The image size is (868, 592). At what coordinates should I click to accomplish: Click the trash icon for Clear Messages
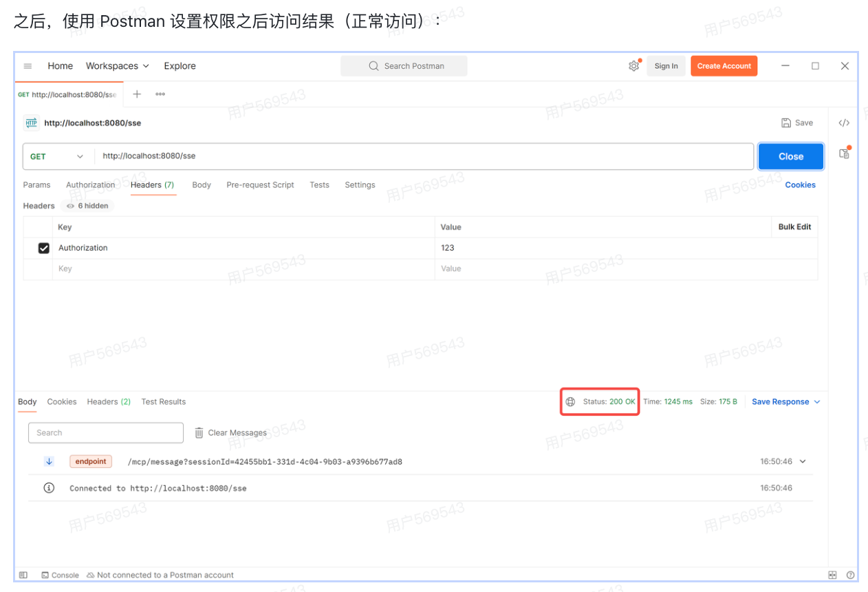point(199,433)
